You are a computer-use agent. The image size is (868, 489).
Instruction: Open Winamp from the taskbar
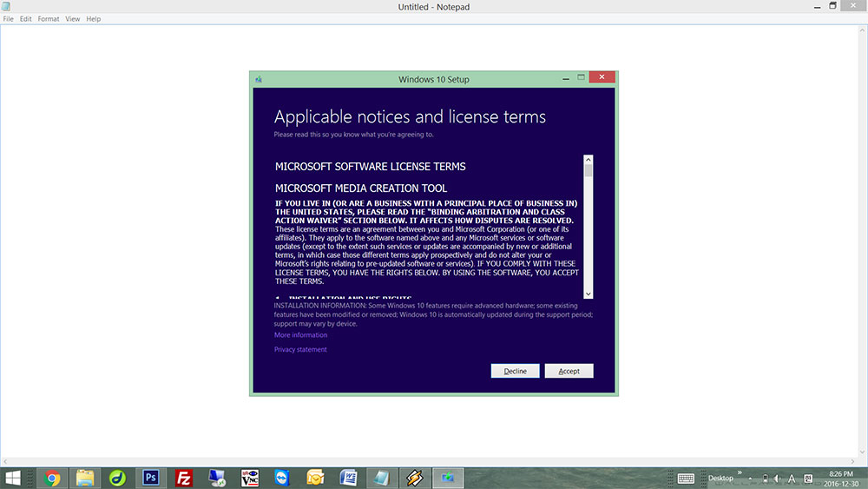point(414,478)
